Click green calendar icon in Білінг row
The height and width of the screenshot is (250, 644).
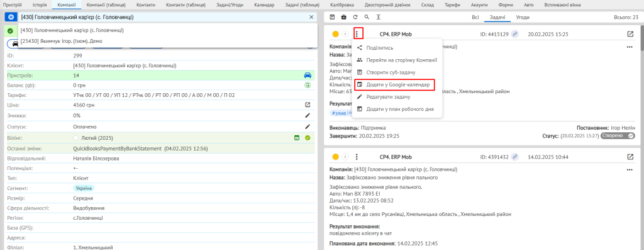point(297,138)
